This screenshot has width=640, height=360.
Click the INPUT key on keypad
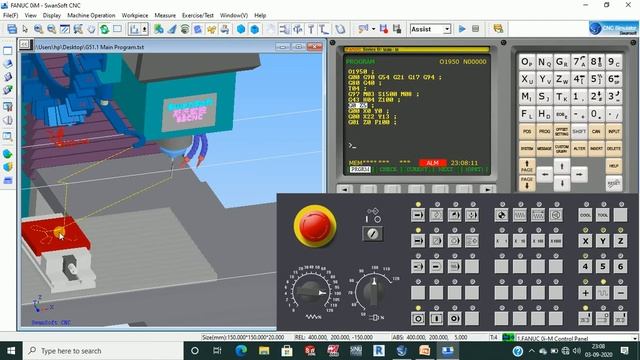(x=613, y=131)
